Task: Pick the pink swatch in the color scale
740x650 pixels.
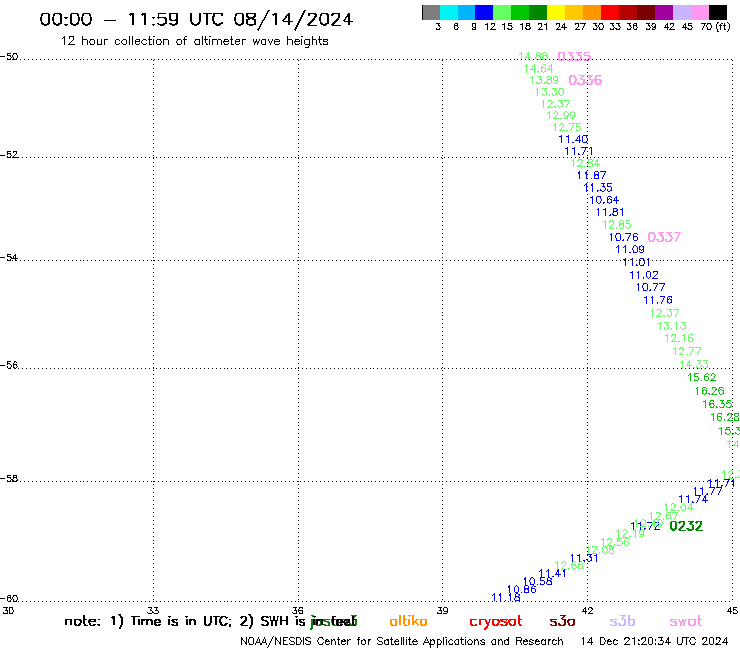Action: click(700, 12)
